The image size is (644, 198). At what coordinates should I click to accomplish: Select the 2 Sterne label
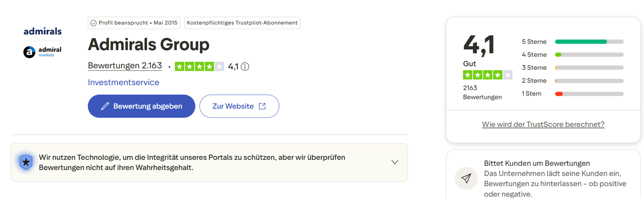(x=534, y=81)
